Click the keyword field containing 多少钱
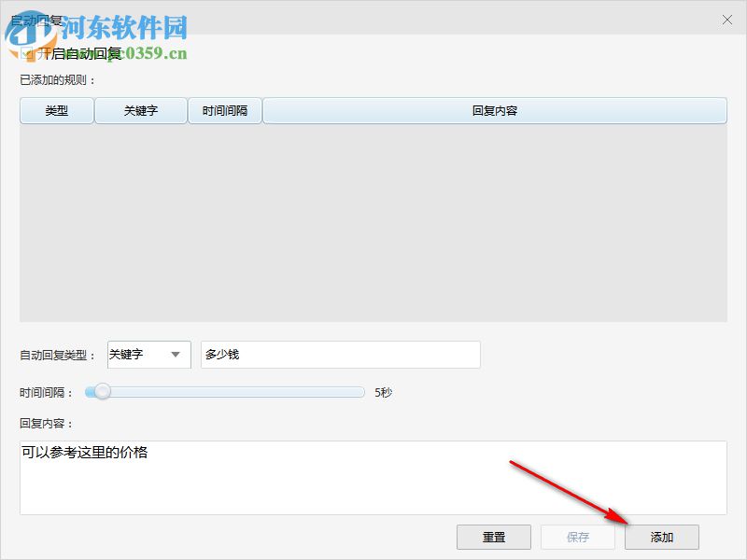Viewport: 747px width, 560px height. tap(341, 355)
